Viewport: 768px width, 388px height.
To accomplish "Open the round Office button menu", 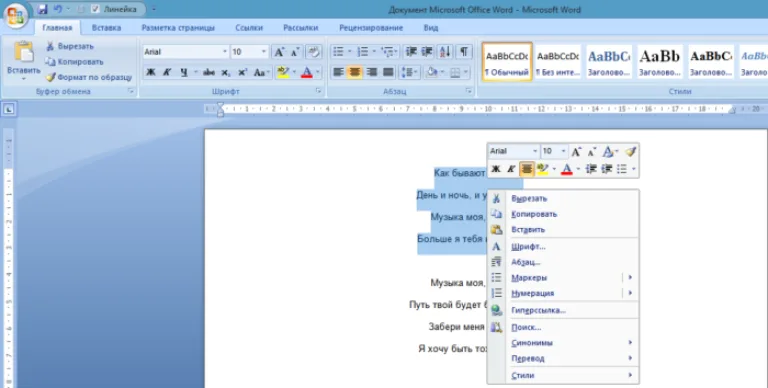I will (x=15, y=15).
